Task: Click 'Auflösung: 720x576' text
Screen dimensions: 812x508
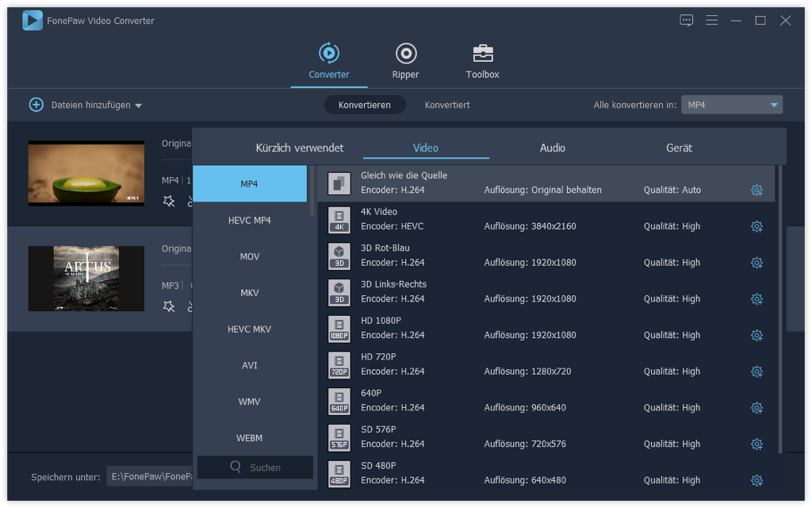Action: (x=525, y=444)
